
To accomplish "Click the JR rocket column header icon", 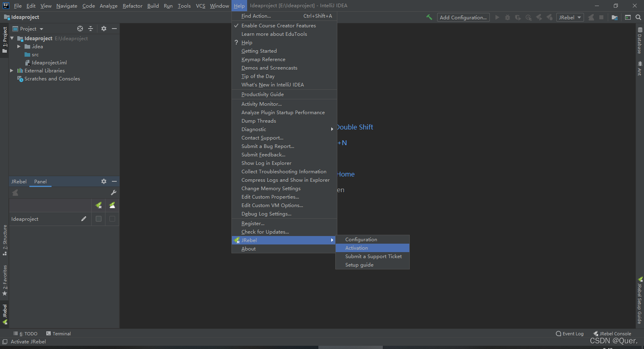I will (99, 205).
